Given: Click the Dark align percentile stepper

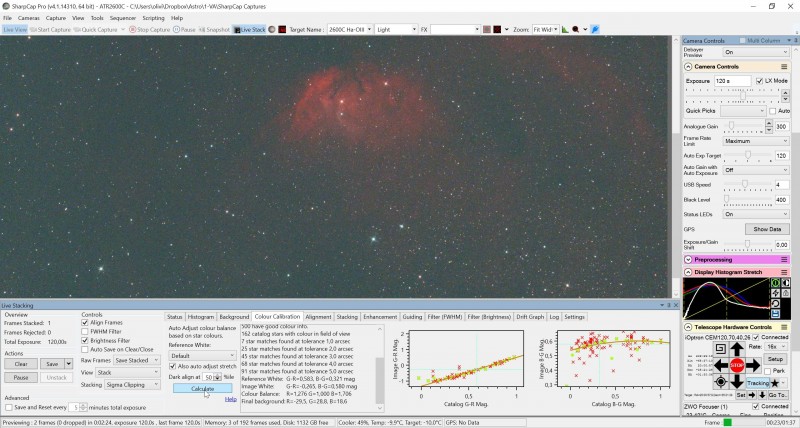Looking at the screenshot, I should click(218, 377).
